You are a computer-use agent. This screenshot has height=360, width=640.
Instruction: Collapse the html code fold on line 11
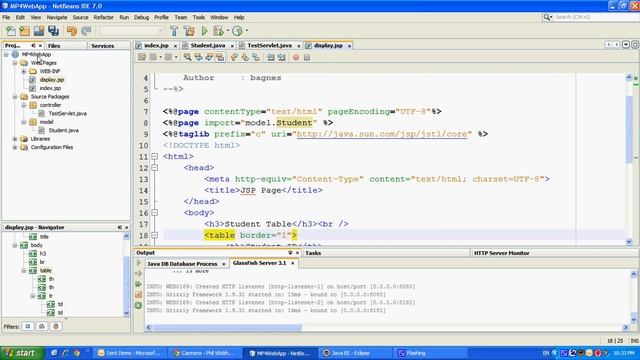[154, 156]
